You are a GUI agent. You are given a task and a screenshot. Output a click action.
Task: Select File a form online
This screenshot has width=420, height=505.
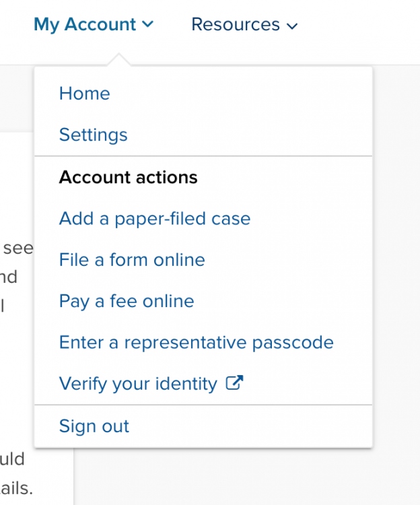coord(132,260)
